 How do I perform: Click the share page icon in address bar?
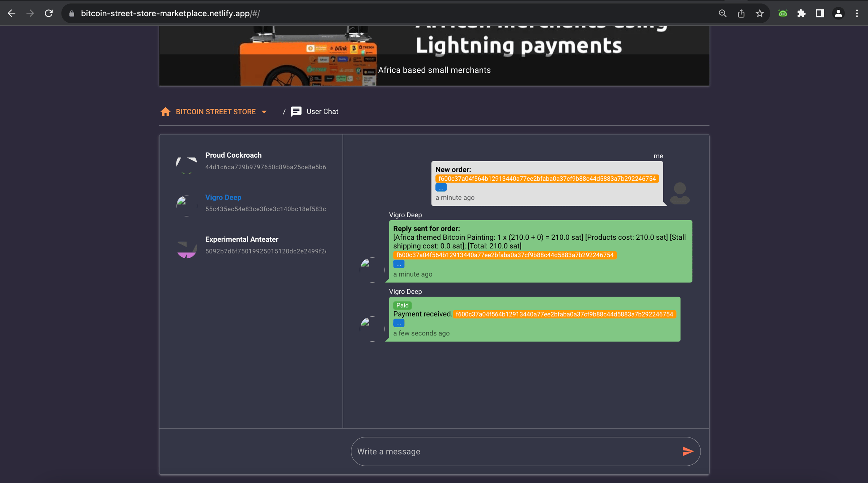(741, 13)
